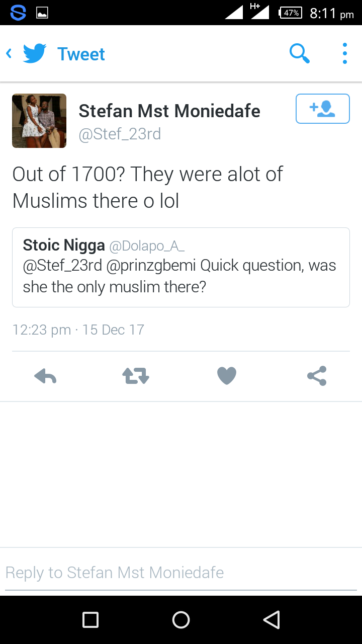This screenshot has width=362, height=644.
Task: Tap @Dolapo_A_ handle in quoted tweet
Action: (x=147, y=246)
